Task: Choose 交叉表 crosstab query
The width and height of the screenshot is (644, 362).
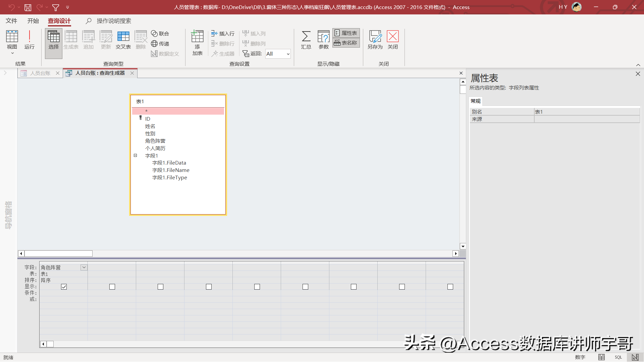Action: click(123, 40)
